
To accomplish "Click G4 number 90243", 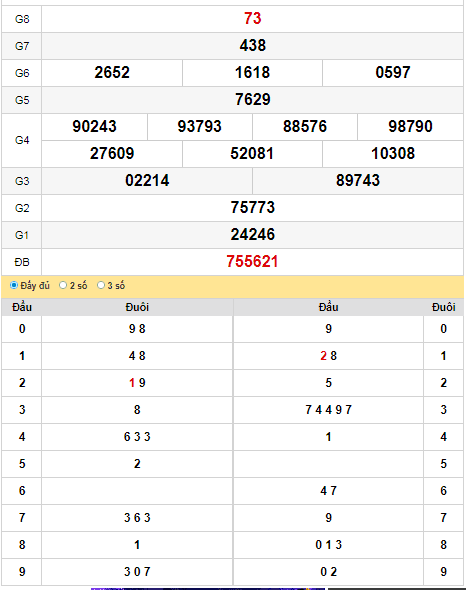I will point(94,126).
